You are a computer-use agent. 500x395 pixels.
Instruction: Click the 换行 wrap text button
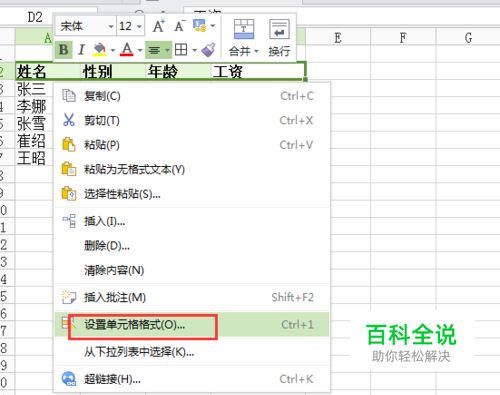click(279, 38)
